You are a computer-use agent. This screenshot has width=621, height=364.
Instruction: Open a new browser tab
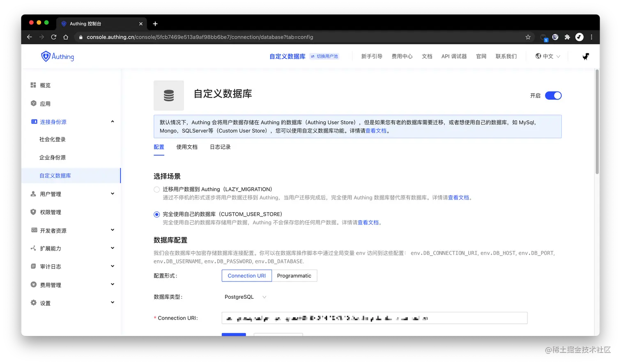(155, 24)
